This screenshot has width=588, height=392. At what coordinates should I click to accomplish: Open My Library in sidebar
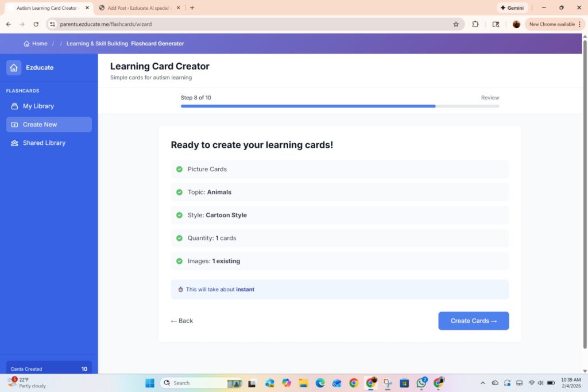pyautogui.click(x=38, y=106)
